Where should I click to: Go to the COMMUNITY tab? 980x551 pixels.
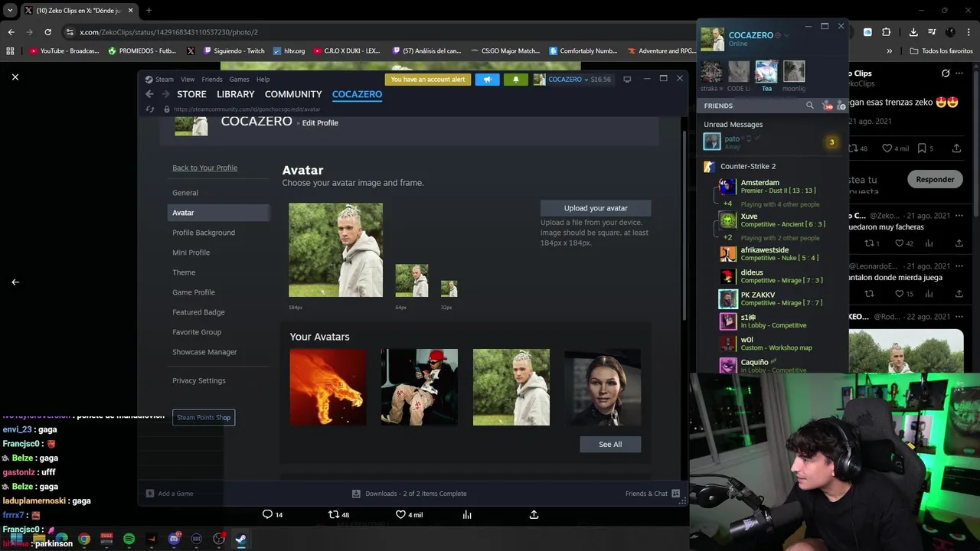(x=293, y=94)
